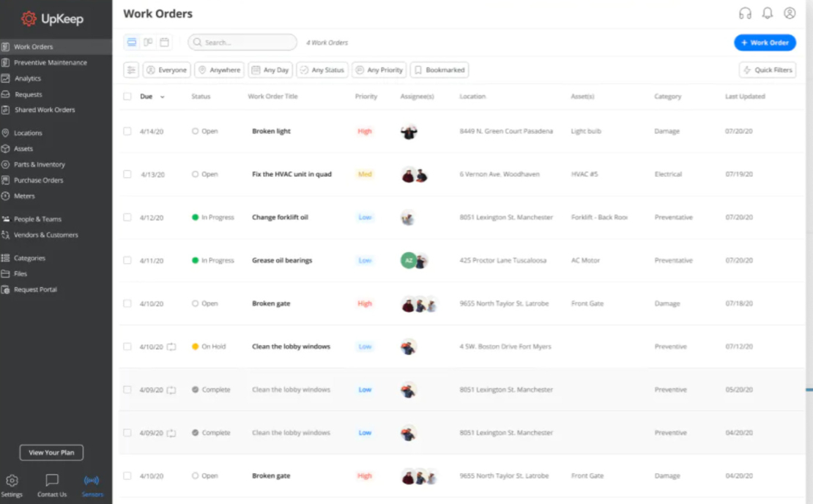Select the checkbox for Broken light
Viewport: 813px width, 504px height.
[127, 131]
